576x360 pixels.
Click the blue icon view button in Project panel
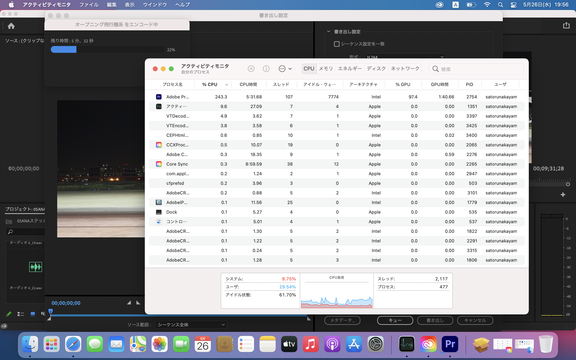tap(33, 314)
